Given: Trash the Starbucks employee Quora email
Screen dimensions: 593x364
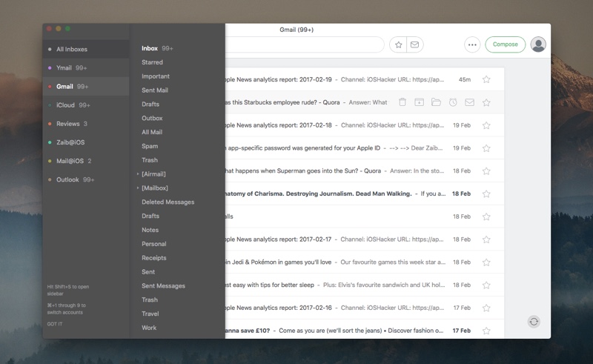Looking at the screenshot, I should (x=402, y=102).
